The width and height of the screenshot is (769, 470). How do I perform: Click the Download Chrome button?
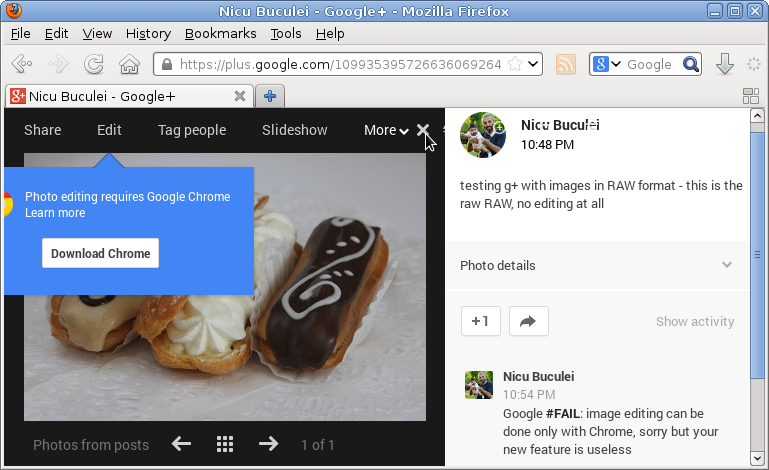[x=101, y=253]
